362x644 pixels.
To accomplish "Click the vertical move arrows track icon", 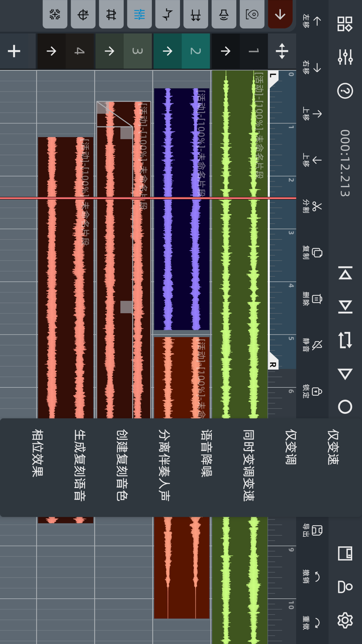I will (x=282, y=51).
